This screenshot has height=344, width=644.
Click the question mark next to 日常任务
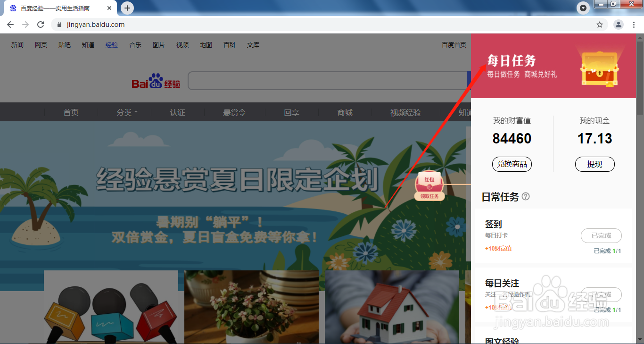pyautogui.click(x=526, y=196)
